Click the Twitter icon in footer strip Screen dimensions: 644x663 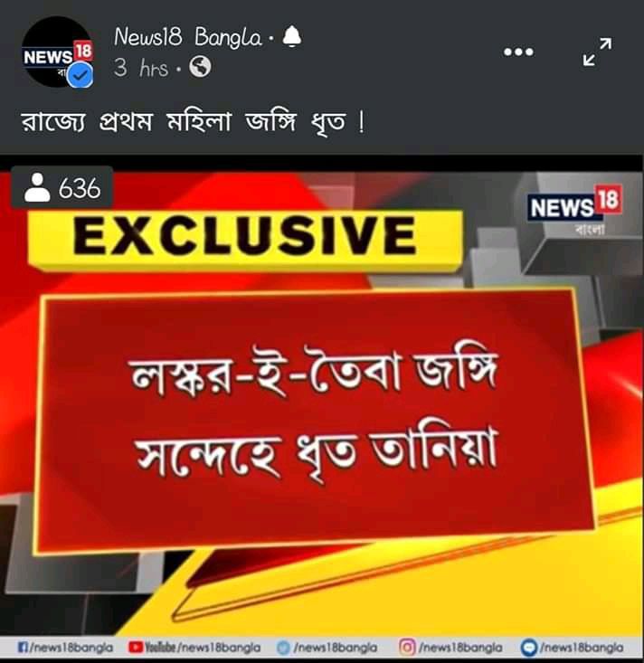pos(283,648)
